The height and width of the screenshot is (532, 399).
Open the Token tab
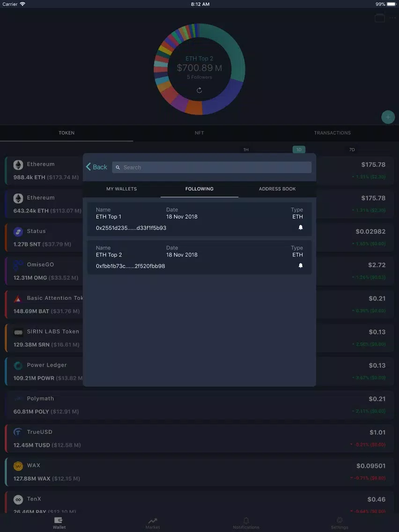coord(66,133)
